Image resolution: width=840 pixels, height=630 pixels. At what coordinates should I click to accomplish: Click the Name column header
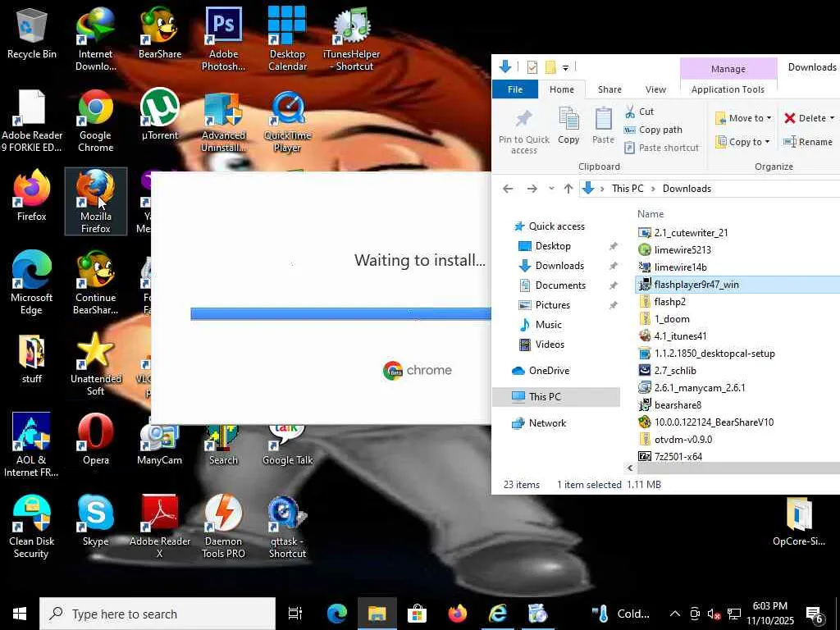tap(651, 214)
